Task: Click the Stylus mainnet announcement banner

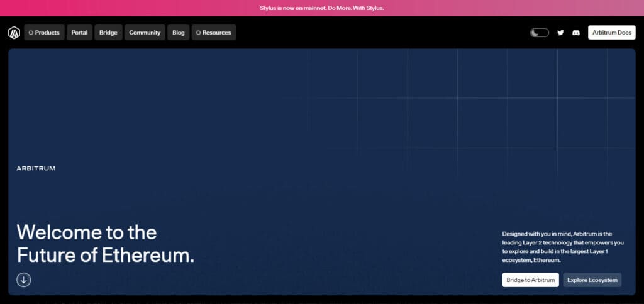Action: tap(322, 8)
